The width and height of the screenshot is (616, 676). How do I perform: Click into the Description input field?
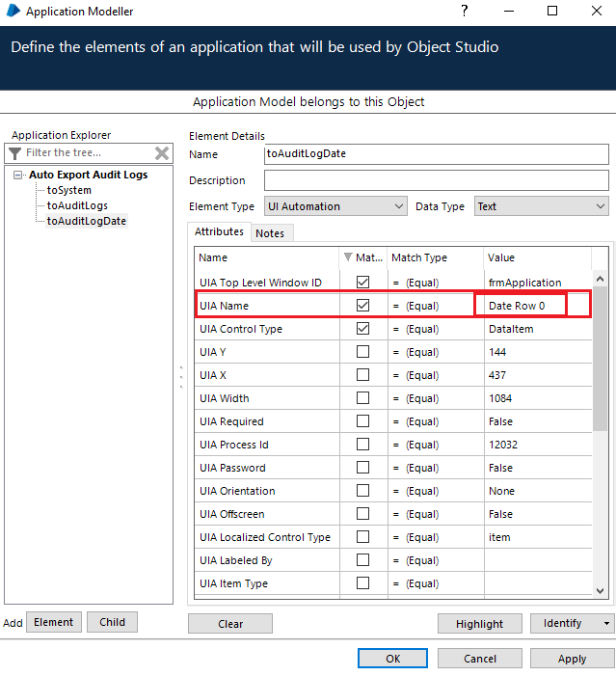pyautogui.click(x=436, y=180)
